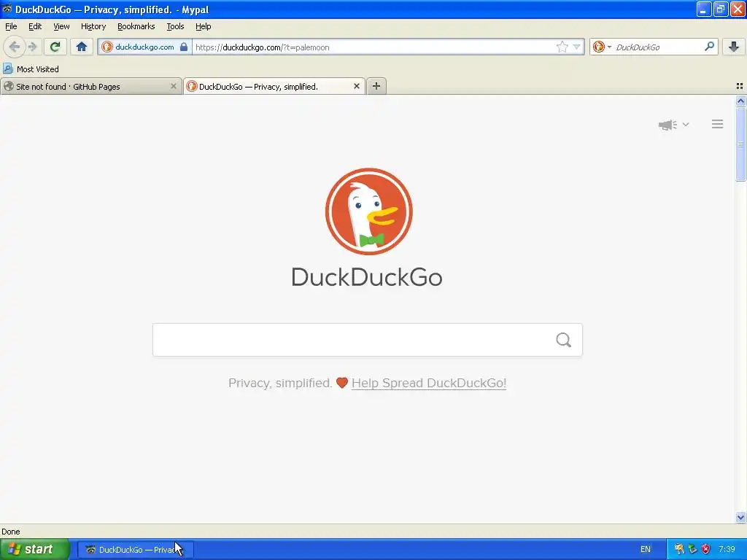Screen dimensions: 747x560
Task: Close the Site not found GitHub Pages tab
Action: [174, 86]
